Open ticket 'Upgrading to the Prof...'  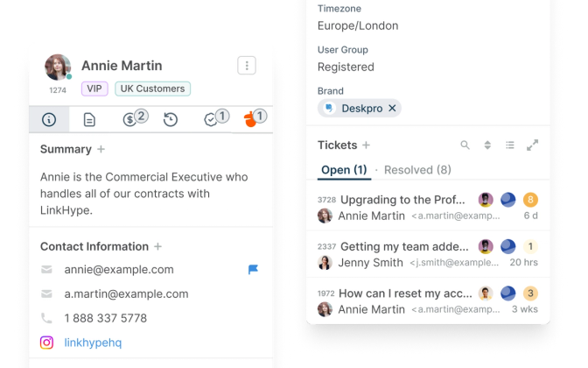tap(405, 200)
